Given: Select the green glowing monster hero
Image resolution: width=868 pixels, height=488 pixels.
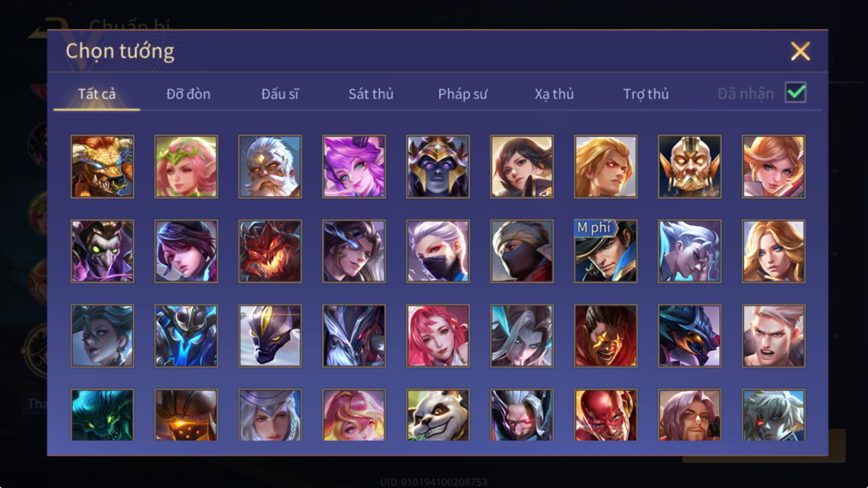Looking at the screenshot, I should pyautogui.click(x=102, y=415).
